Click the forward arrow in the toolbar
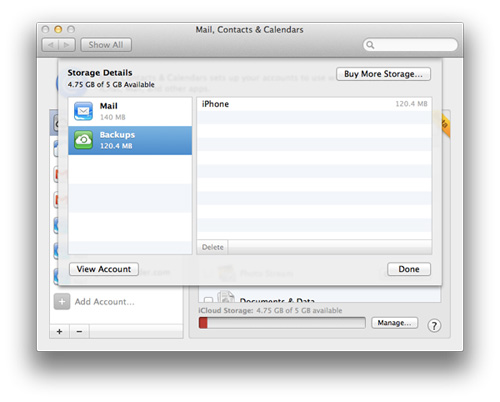 [x=67, y=45]
